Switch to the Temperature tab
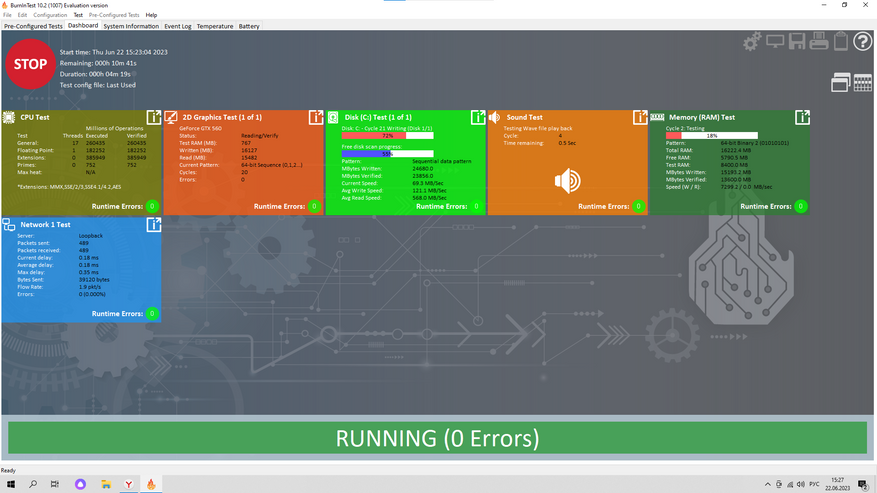The image size is (877, 493). (214, 26)
